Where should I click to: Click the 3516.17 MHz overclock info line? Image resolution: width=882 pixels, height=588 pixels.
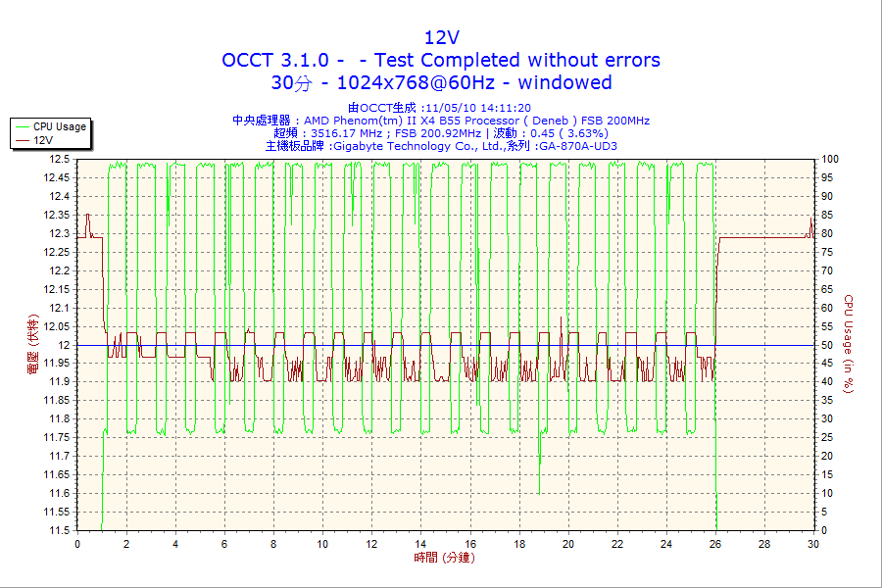click(x=441, y=133)
